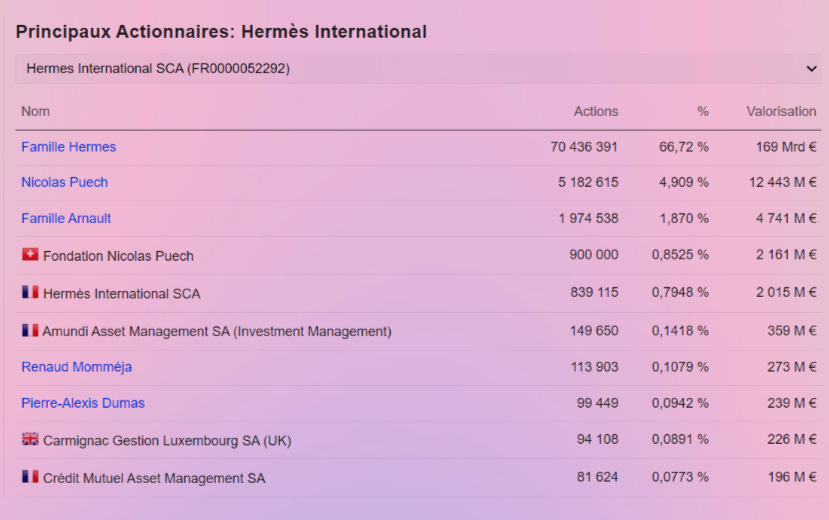
Task: Click the 0,0942 % percentage value
Action: (x=680, y=403)
